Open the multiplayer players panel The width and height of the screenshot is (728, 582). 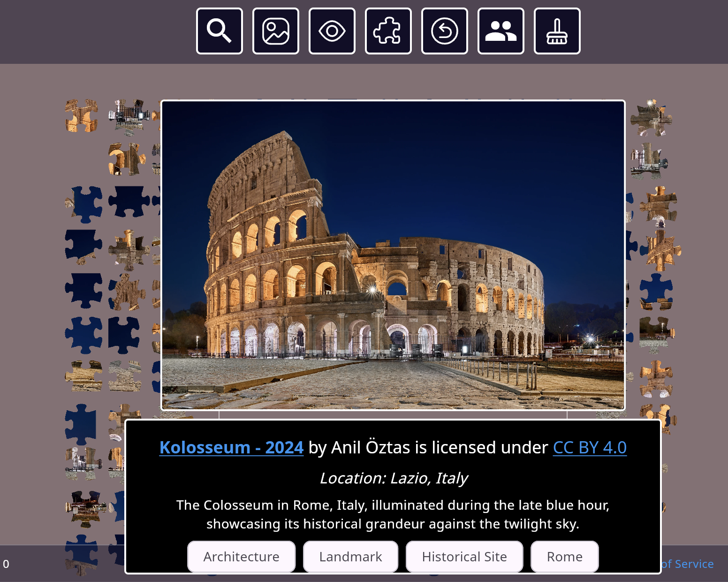pos(500,31)
